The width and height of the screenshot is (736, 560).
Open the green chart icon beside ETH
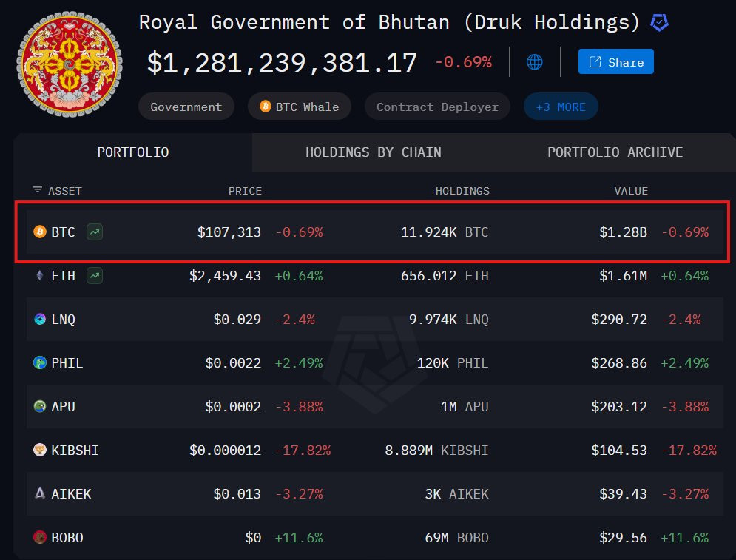[95, 275]
